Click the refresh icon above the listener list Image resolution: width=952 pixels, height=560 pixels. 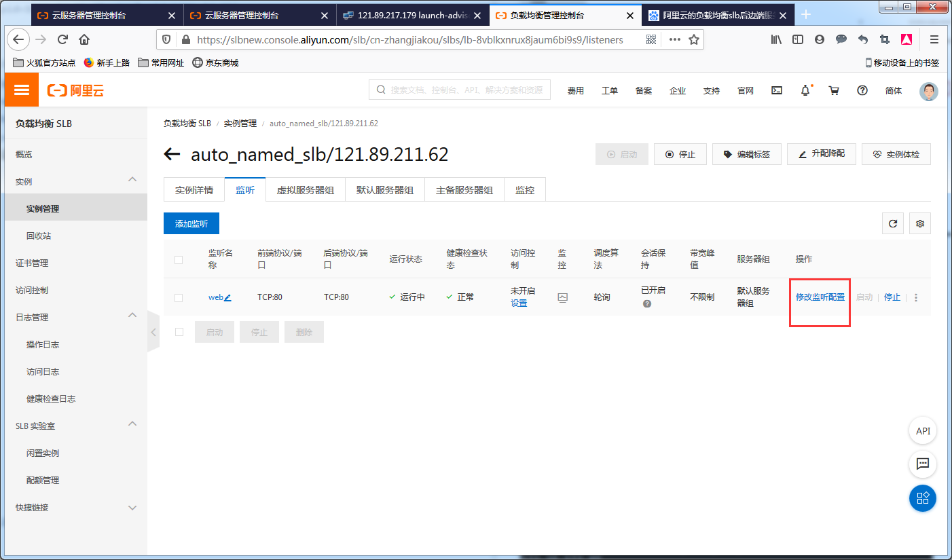pyautogui.click(x=892, y=223)
